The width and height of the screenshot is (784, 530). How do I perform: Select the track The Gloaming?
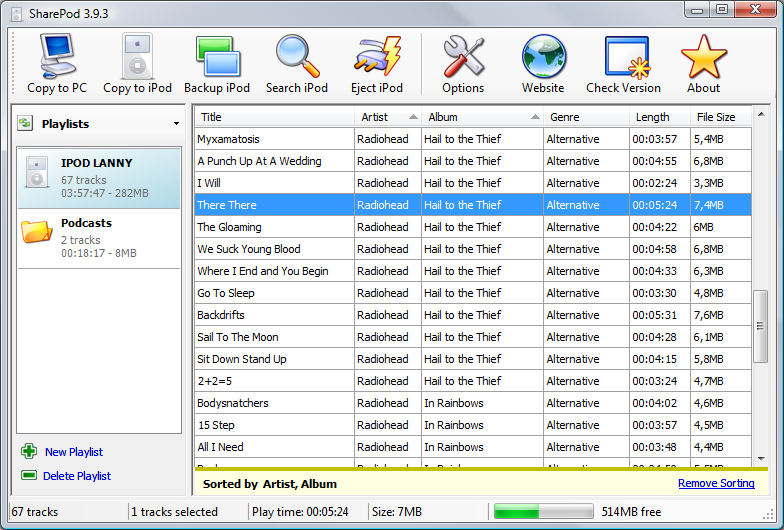(x=473, y=227)
